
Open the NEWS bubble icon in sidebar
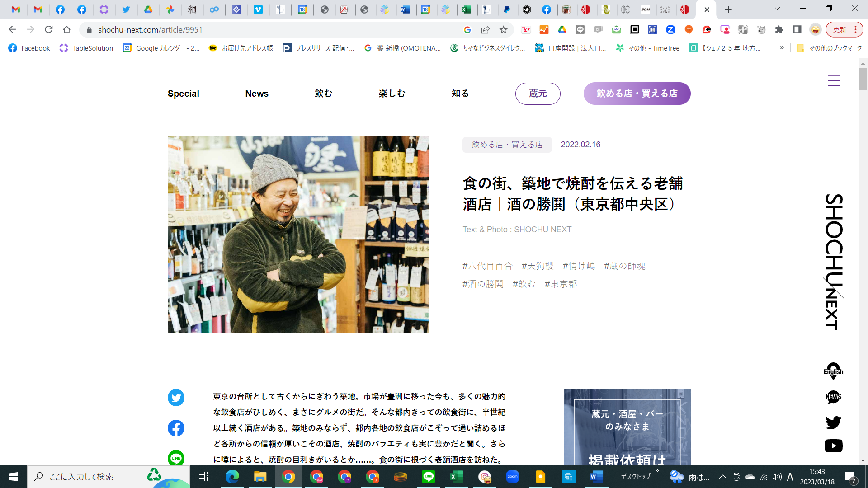(x=833, y=397)
